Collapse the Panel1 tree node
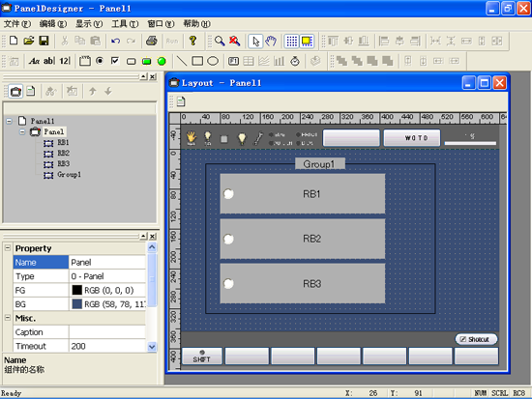 [x=9, y=121]
